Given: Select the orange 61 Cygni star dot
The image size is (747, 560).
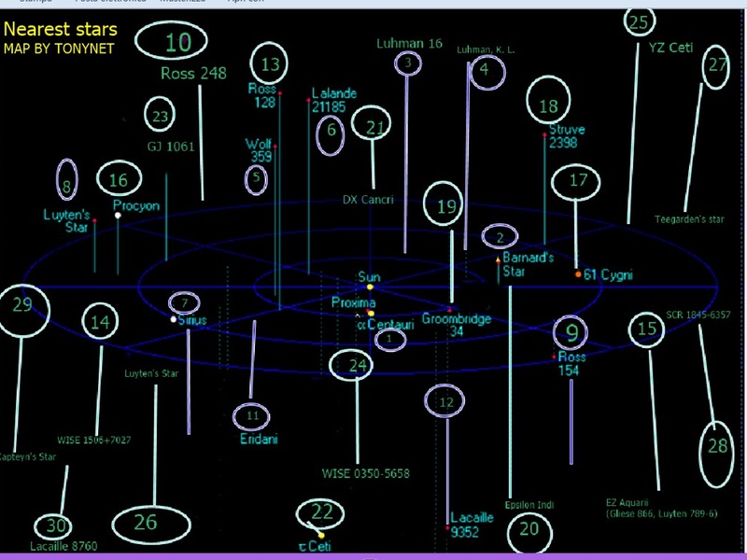Looking at the screenshot, I should (578, 274).
